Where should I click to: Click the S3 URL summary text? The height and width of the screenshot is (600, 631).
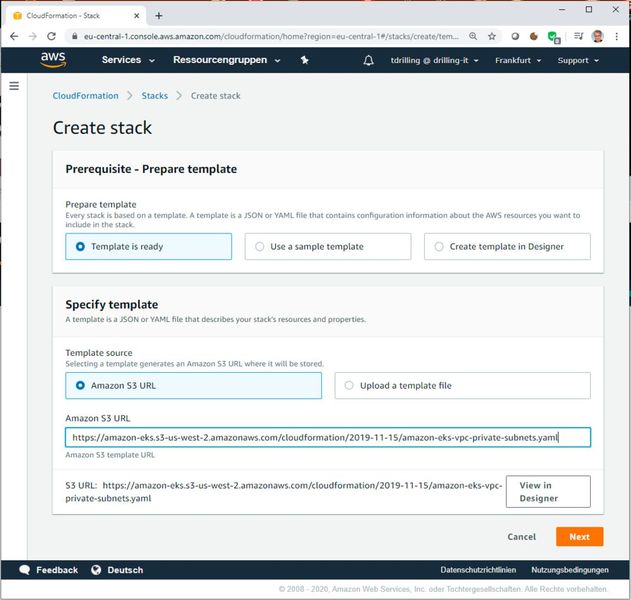(x=284, y=492)
